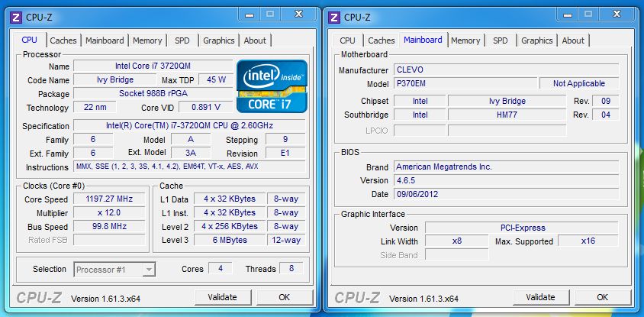Click the Core VID value 0.891 V
644x317 pixels.
tap(206, 107)
